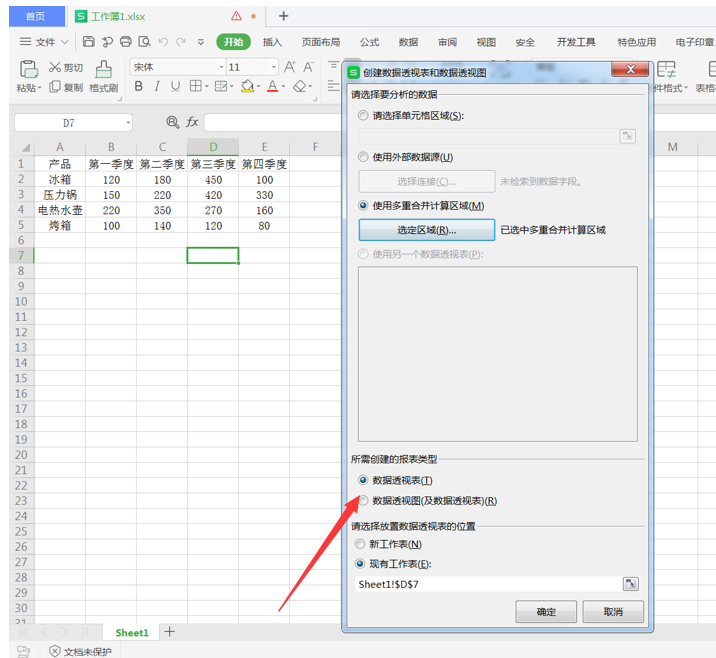The image size is (716, 658).
Task: Click the 取消 button in dialog
Action: click(613, 611)
